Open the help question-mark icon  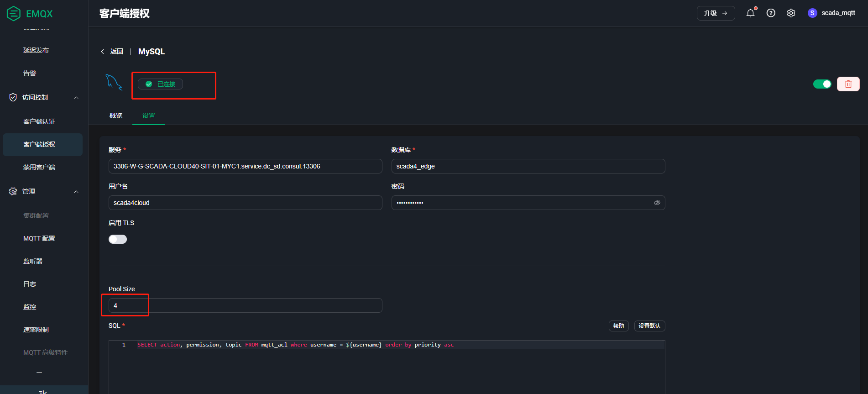(x=771, y=13)
